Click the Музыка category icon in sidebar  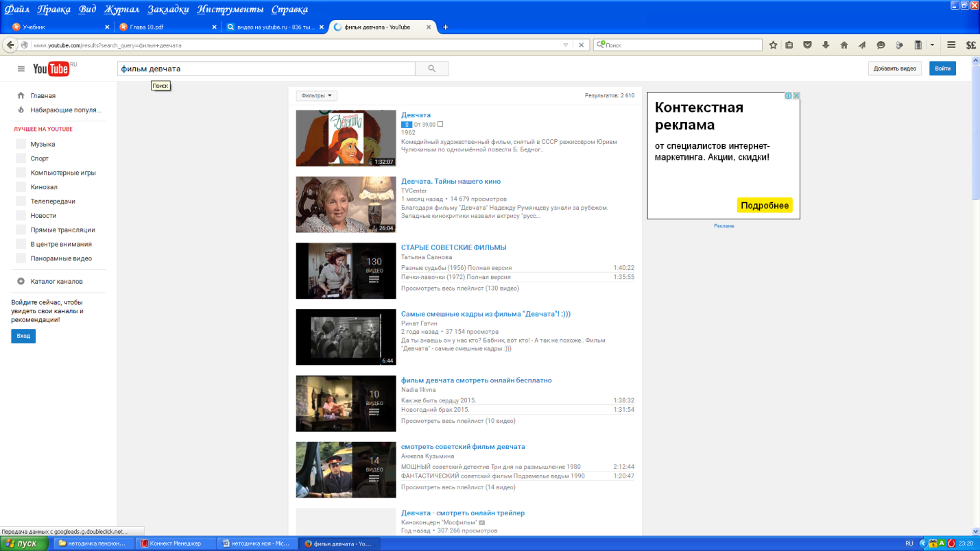coord(21,144)
